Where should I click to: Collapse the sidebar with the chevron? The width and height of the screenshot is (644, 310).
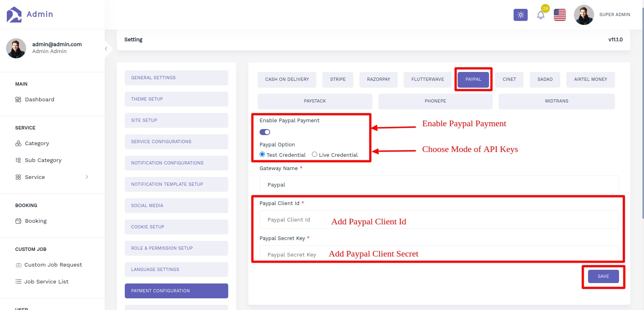tap(106, 49)
